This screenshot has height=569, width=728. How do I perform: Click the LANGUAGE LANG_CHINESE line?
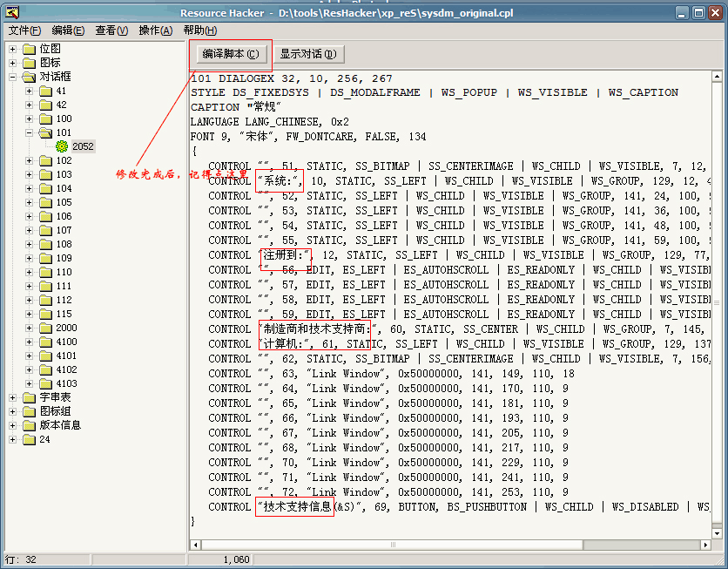coord(270,122)
